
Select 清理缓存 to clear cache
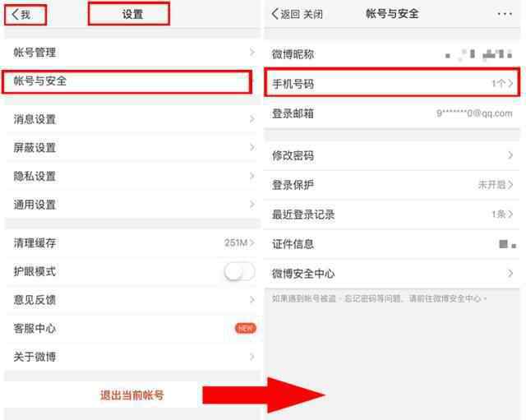point(132,242)
